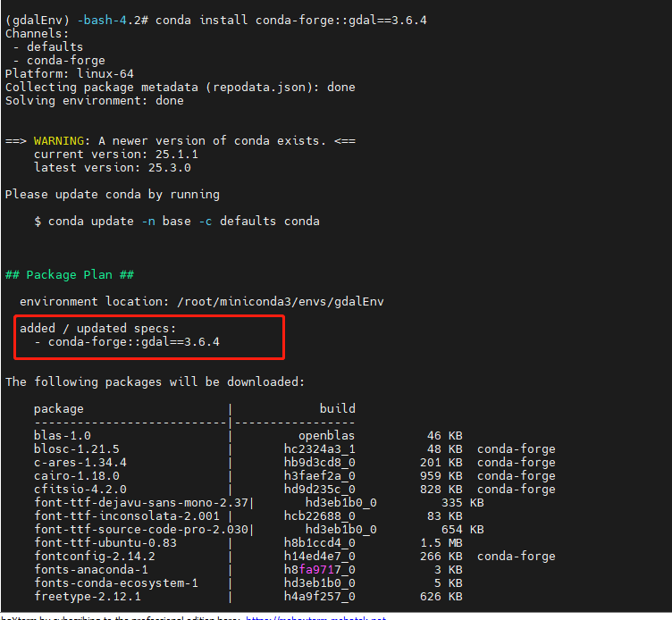Click the '1.5 MB' size value

[x=441, y=543]
